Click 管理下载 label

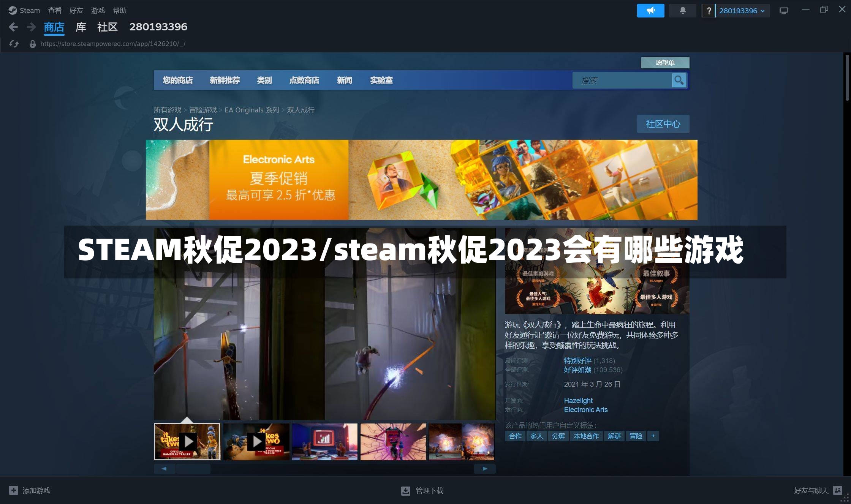click(430, 491)
